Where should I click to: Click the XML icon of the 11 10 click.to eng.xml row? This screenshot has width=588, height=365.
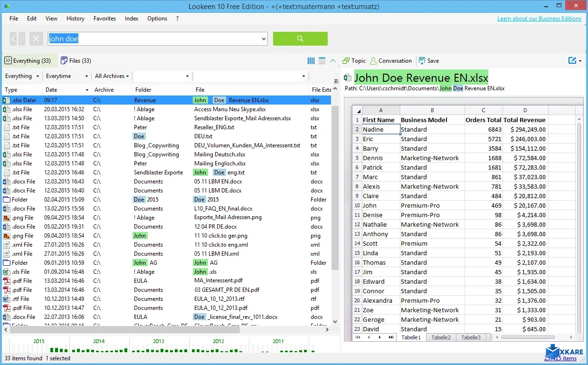(x=7, y=245)
